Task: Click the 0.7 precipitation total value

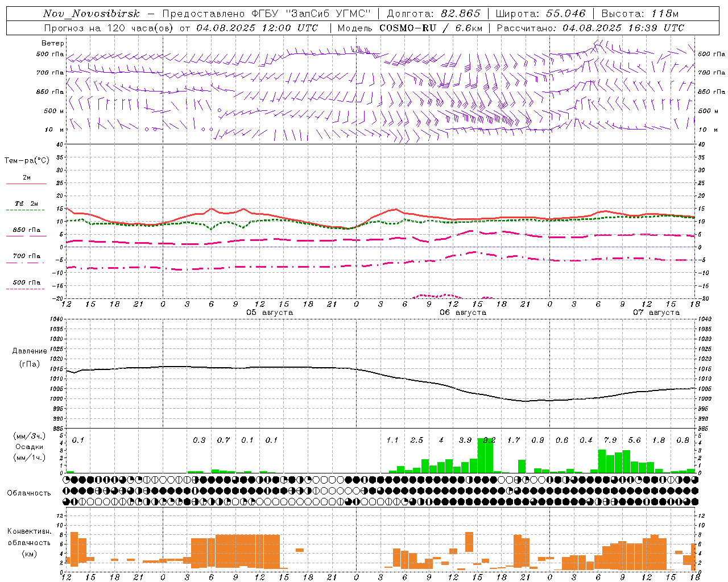Action: click(224, 440)
